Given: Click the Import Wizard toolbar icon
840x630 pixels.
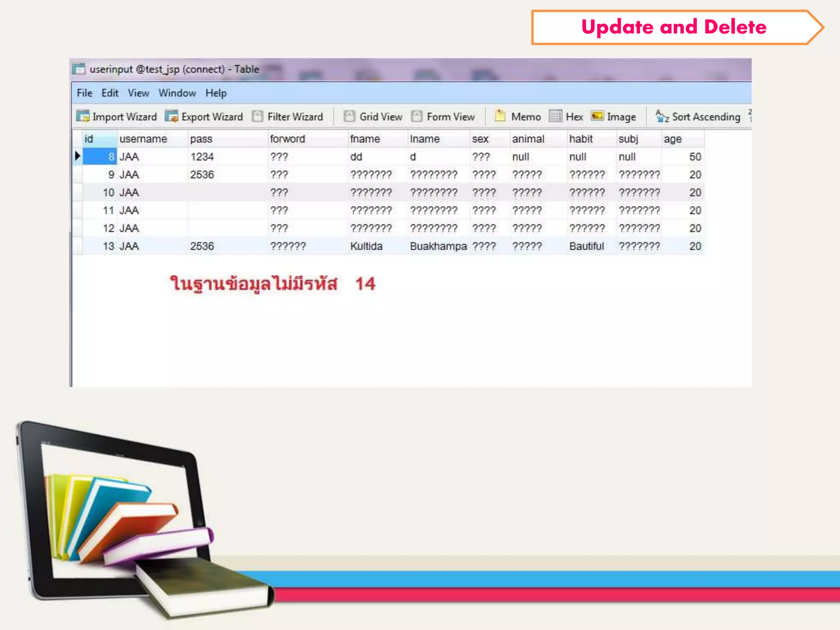Looking at the screenshot, I should [83, 116].
